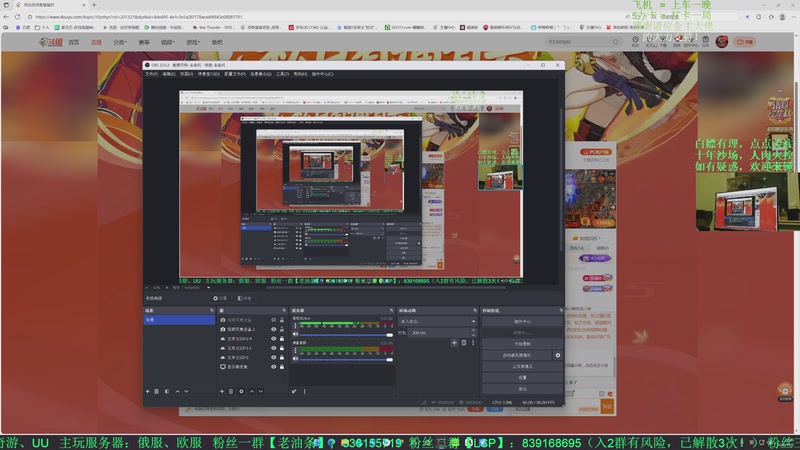Open audio mixer footer kebab menu
The image size is (800, 450).
(x=305, y=391)
